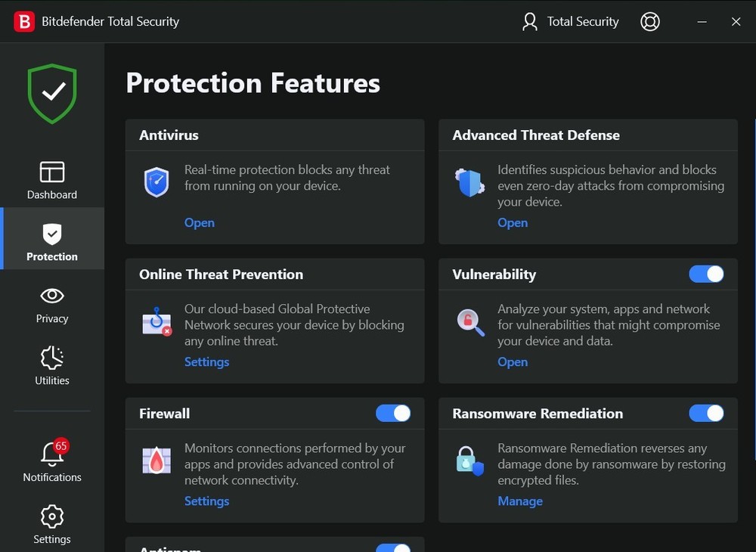Viewport: 756px width, 552px height.
Task: Disable the Firewall toggle
Action: 393,413
